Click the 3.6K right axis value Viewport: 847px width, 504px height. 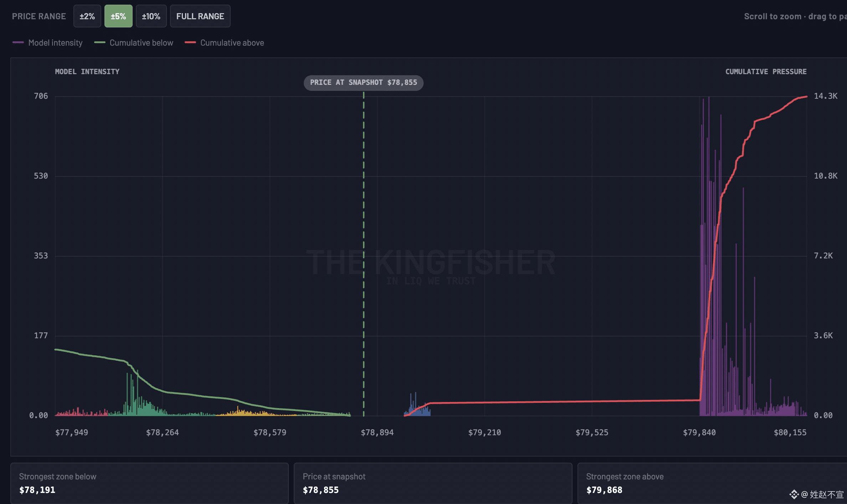click(x=823, y=335)
